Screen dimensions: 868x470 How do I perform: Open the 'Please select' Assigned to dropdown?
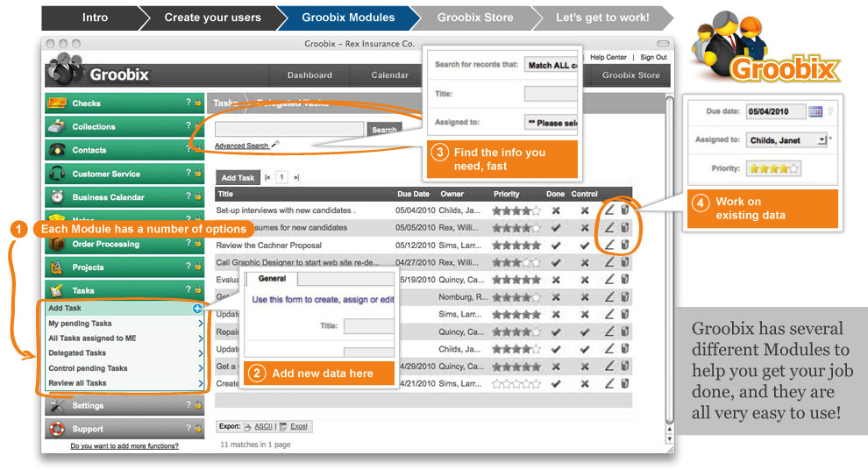(551, 123)
